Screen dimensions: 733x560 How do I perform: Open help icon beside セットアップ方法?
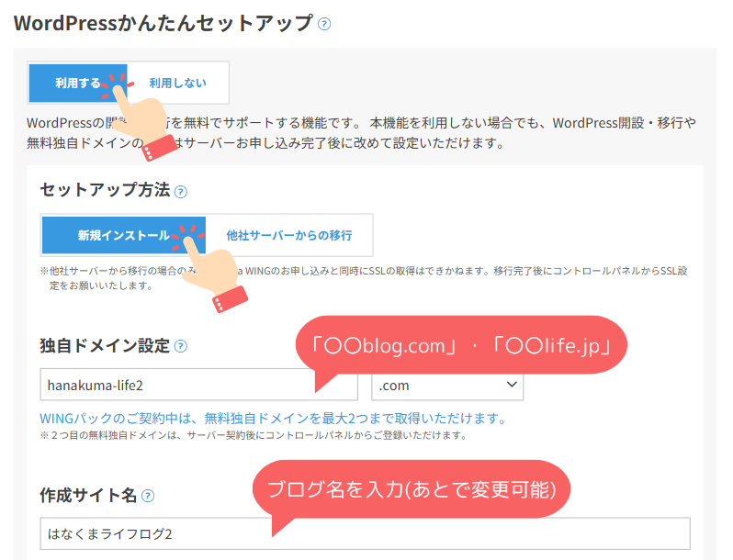pos(180,192)
